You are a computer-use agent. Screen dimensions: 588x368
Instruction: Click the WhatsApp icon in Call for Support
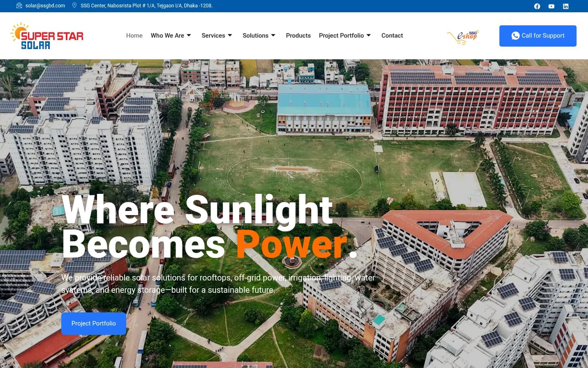(x=515, y=36)
